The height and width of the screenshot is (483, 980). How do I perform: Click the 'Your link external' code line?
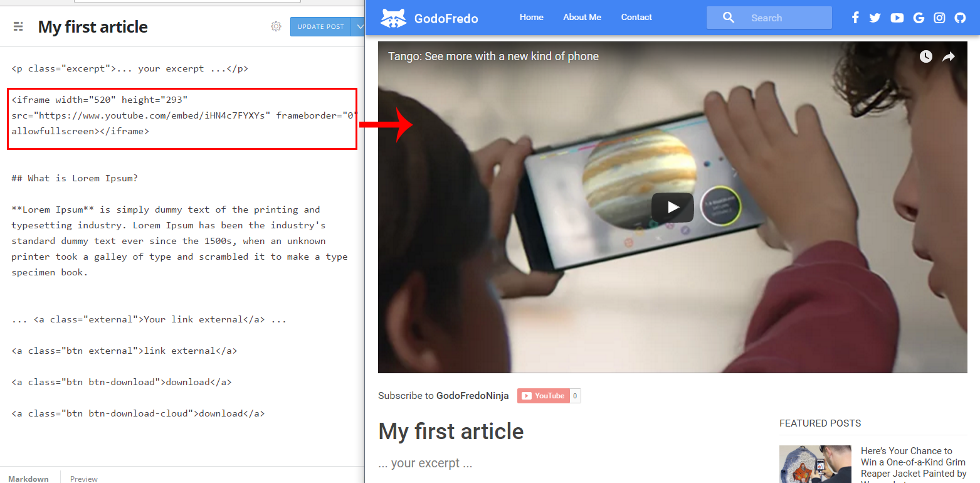point(149,319)
